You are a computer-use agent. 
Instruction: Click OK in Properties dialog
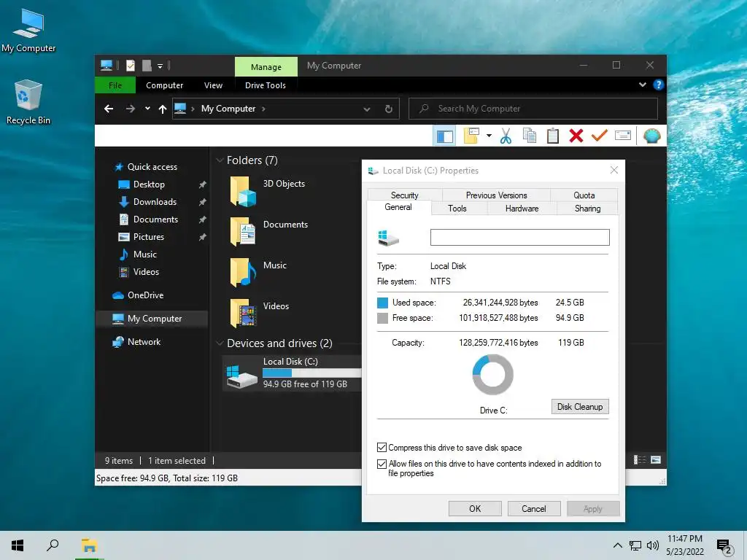click(x=475, y=508)
